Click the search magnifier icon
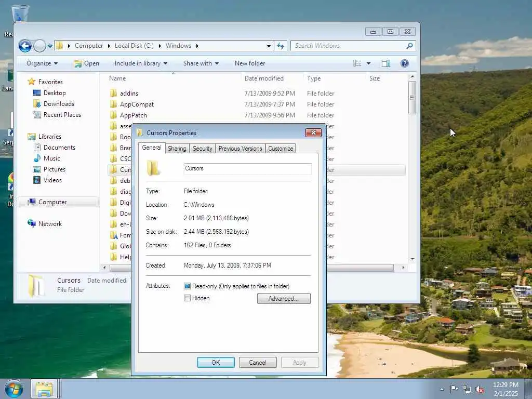Viewport: 532px width, 399px height. click(x=409, y=46)
